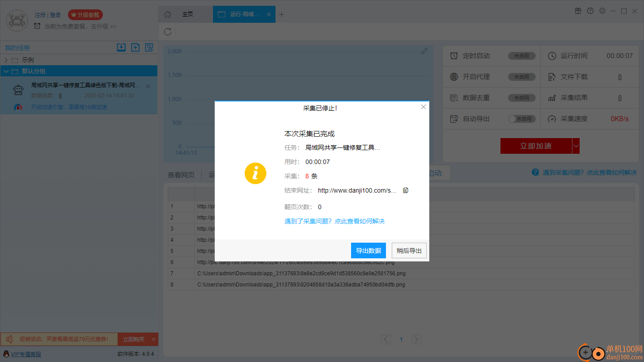Click the home icon on 主页 tab
Viewport: 644px width, 362px height.
pos(168,14)
